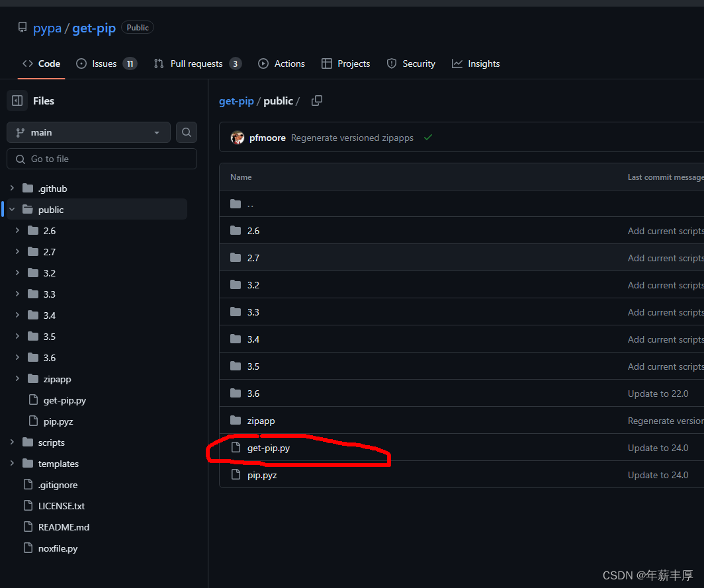Collapse the public folder chevron

[x=12, y=209]
